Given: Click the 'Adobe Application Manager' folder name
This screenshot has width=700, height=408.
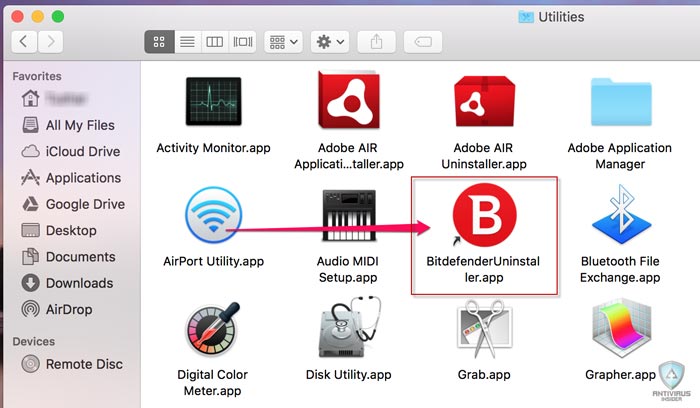Looking at the screenshot, I should coord(620,156).
